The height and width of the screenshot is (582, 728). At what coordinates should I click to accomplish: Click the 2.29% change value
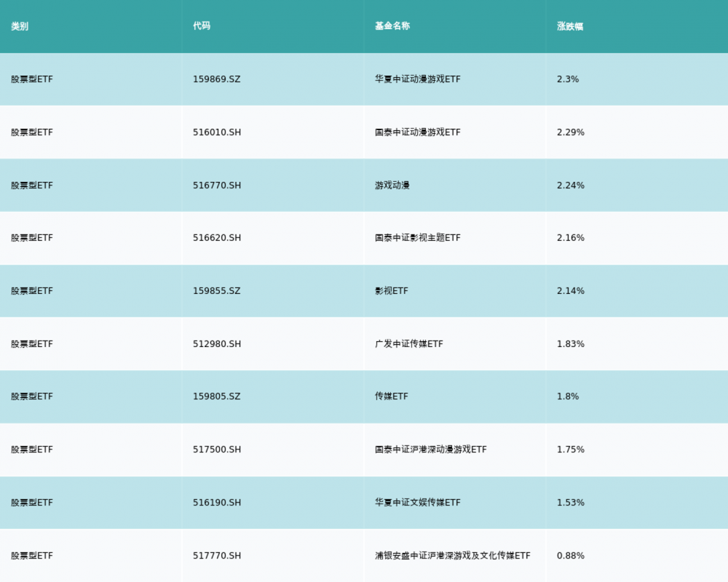click(571, 132)
